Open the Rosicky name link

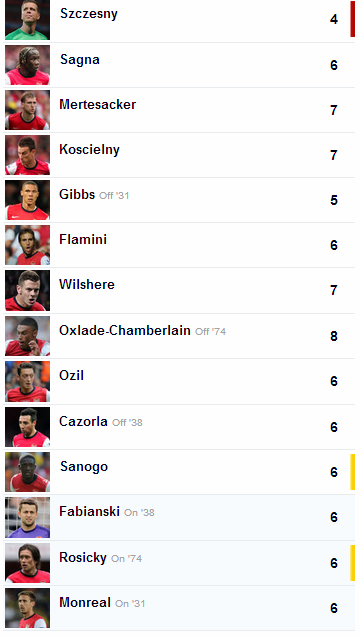click(83, 557)
